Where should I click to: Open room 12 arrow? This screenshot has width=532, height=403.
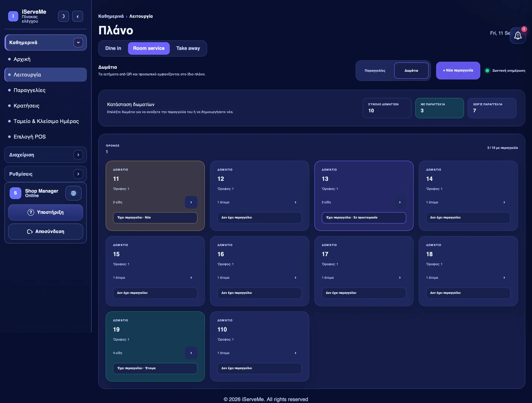(x=296, y=202)
